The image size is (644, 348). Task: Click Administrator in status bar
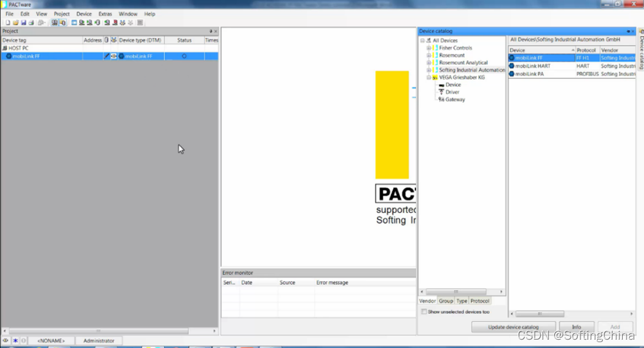pos(99,340)
